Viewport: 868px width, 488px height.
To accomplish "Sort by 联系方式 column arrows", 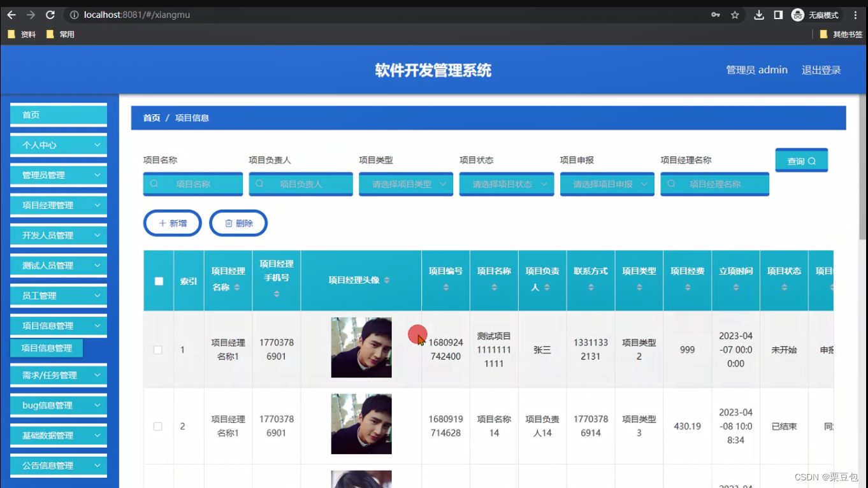I will pyautogui.click(x=591, y=287).
